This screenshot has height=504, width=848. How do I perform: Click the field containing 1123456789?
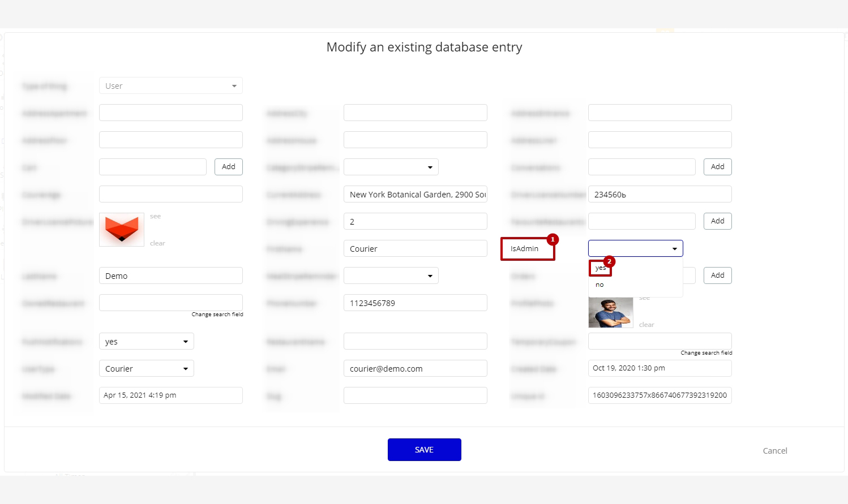point(415,303)
